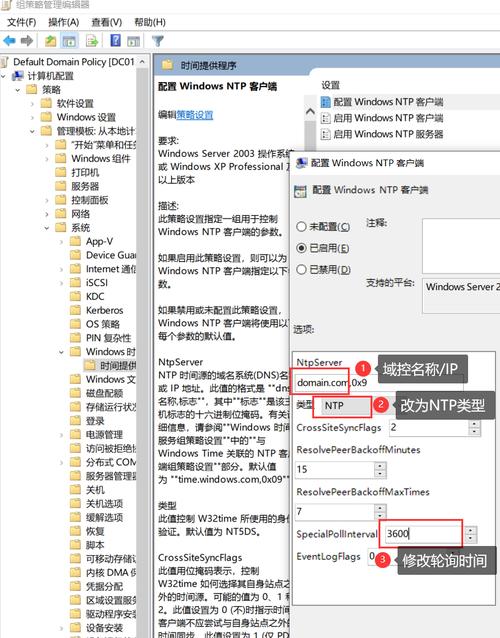The height and width of the screenshot is (638, 500).
Task: Select the 已禁用(D) radio button
Action: tap(301, 269)
